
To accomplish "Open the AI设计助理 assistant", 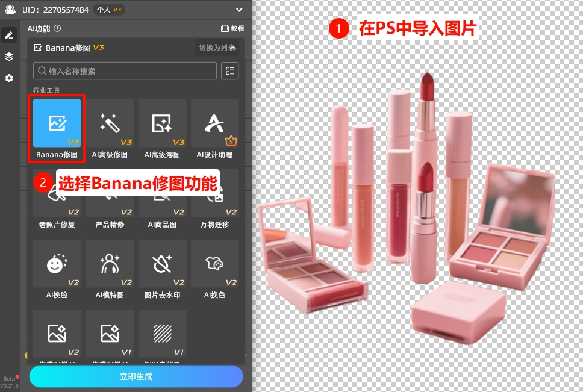I will coord(214,123).
